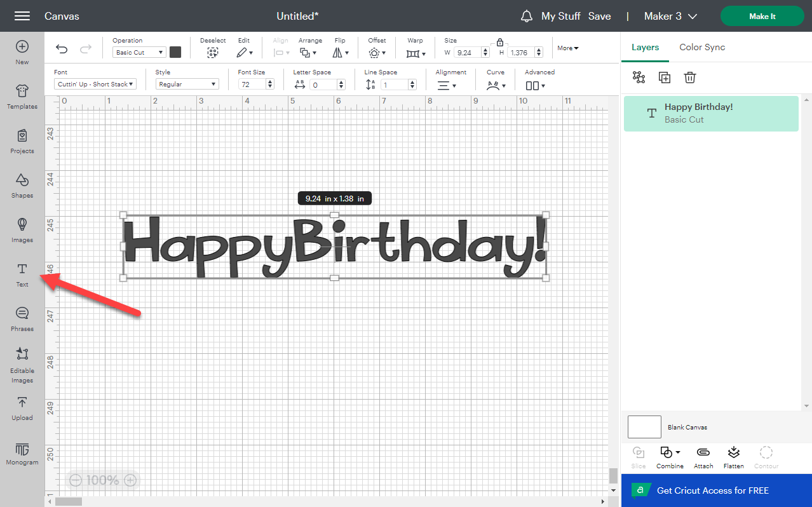Image resolution: width=812 pixels, height=507 pixels.
Task: Click the green Make It button
Action: coord(762,16)
